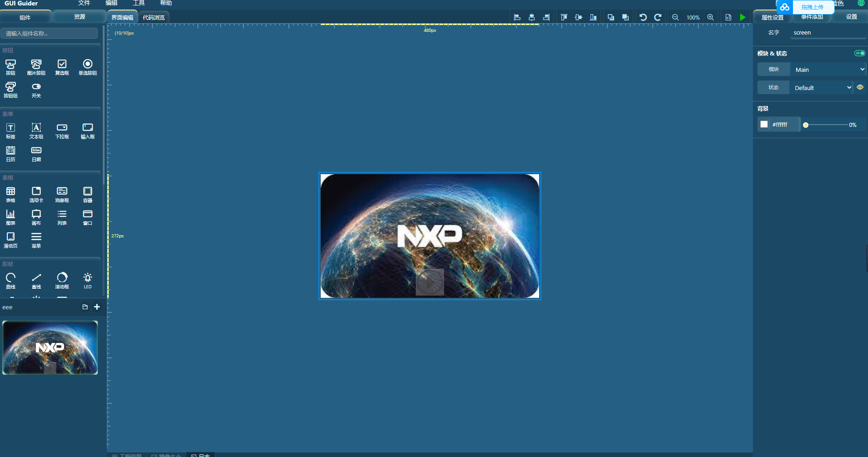Screen dimensions: 868x457
Task: Switch to the 界面编辑 tab
Action: 122,17
